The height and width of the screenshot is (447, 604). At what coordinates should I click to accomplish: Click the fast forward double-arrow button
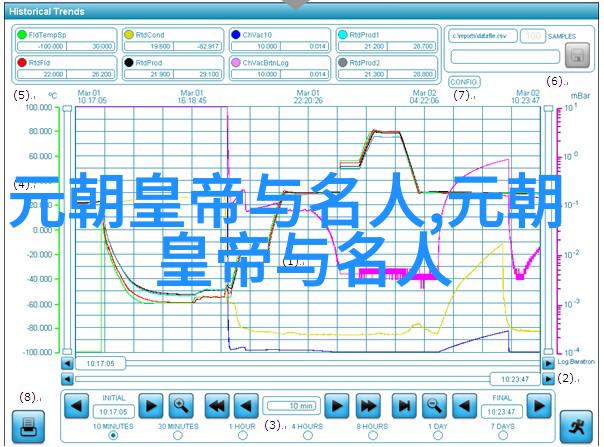coord(368,405)
